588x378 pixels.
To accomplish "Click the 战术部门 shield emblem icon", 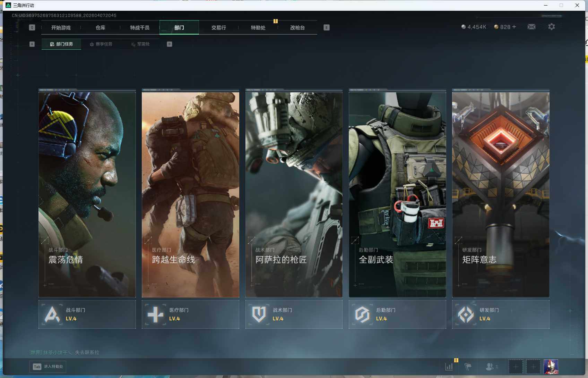I will [259, 314].
